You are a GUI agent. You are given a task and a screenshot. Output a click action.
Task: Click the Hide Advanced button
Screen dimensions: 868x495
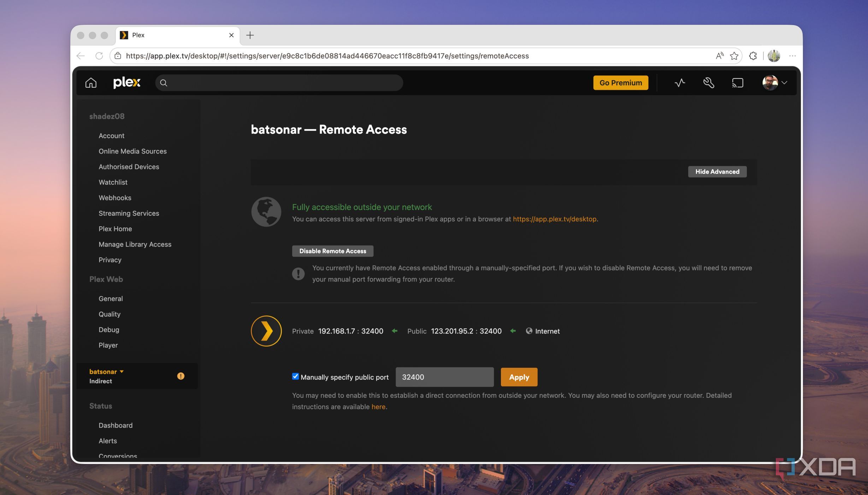717,172
